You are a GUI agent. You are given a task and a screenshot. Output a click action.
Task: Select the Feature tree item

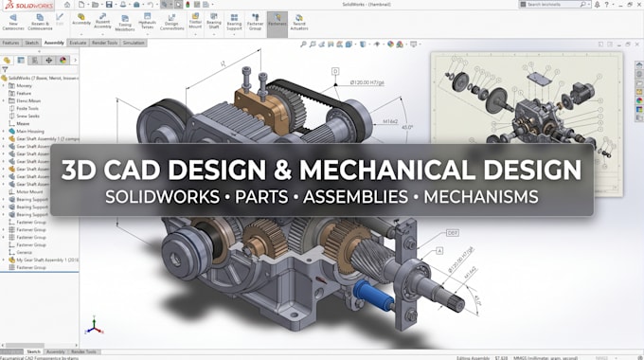coord(24,93)
